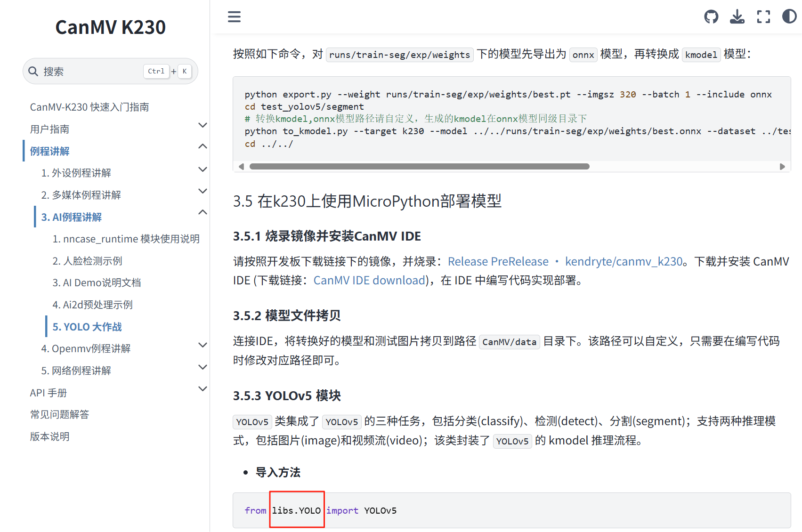Image resolution: width=802 pixels, height=532 pixels.
Task: Collapse the 例程讲解 section
Action: click(203, 146)
